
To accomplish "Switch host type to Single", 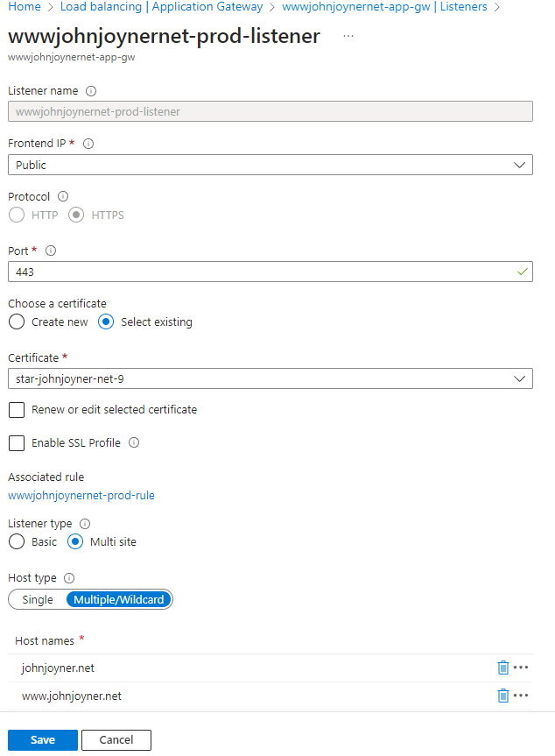I will 38,600.
